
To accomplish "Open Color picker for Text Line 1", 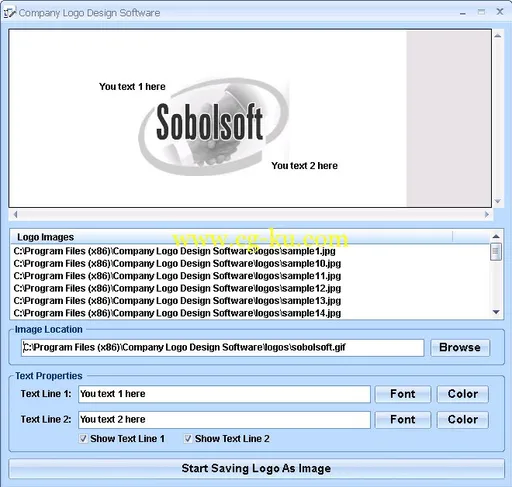I will [463, 394].
